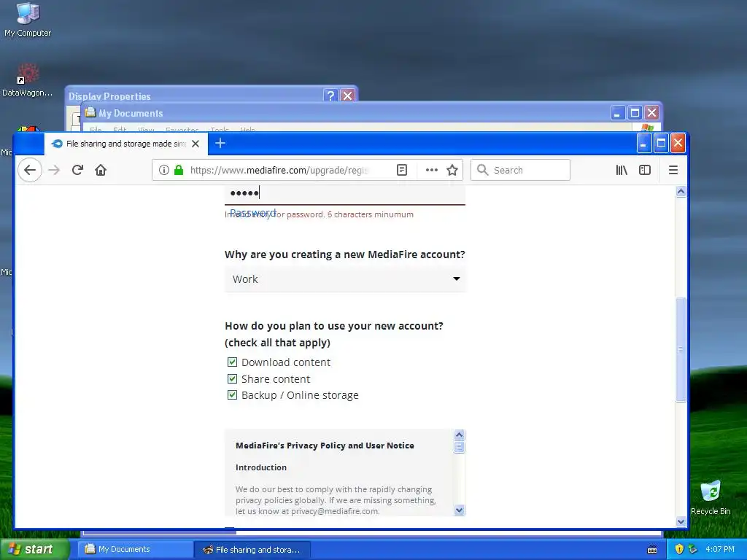Close the File sharing and storage tab
The image size is (747, 560).
tap(196, 144)
